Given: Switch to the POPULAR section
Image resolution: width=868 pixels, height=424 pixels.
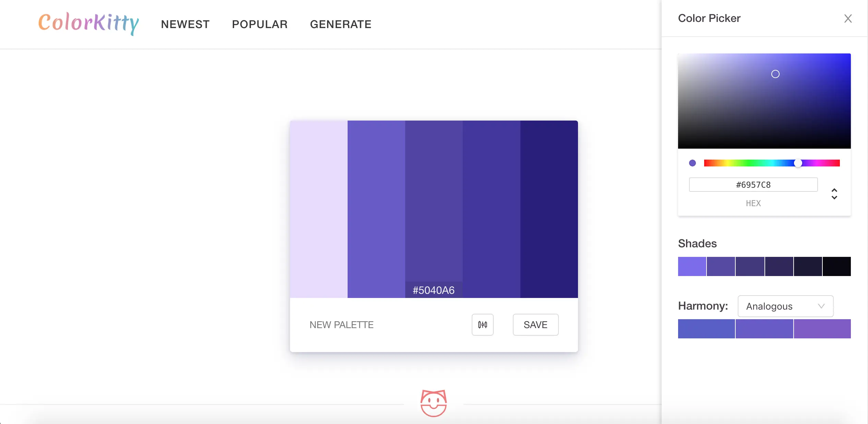Looking at the screenshot, I should point(260,24).
